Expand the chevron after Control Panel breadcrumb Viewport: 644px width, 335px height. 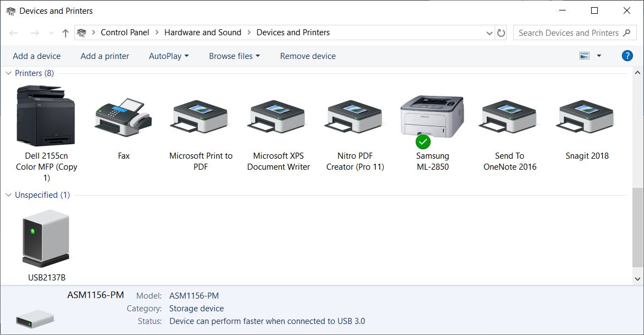click(x=157, y=33)
